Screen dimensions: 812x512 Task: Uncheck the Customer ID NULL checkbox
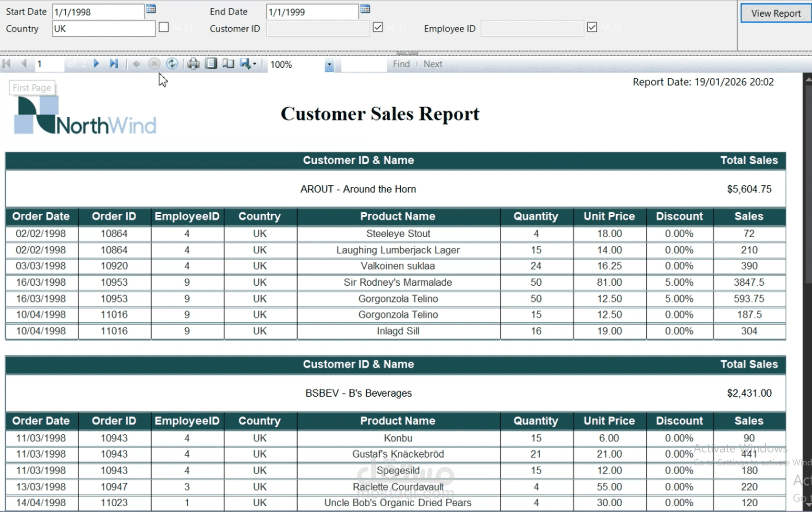(378, 27)
